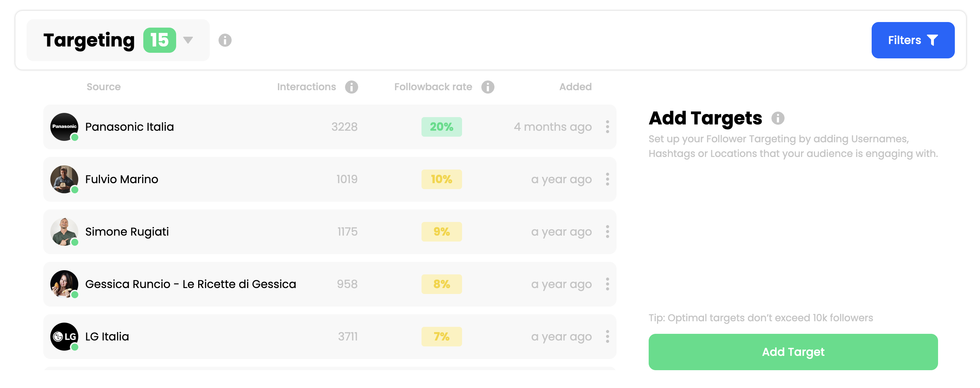980x388 pixels.
Task: Click Fulvio Marino's profile picture
Action: coord(64,179)
